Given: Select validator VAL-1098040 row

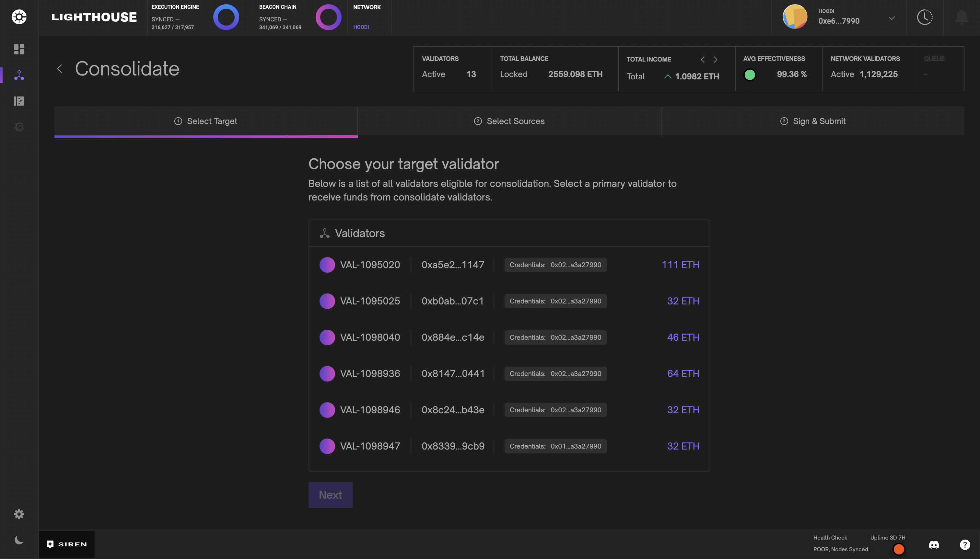Looking at the screenshot, I should [x=509, y=337].
